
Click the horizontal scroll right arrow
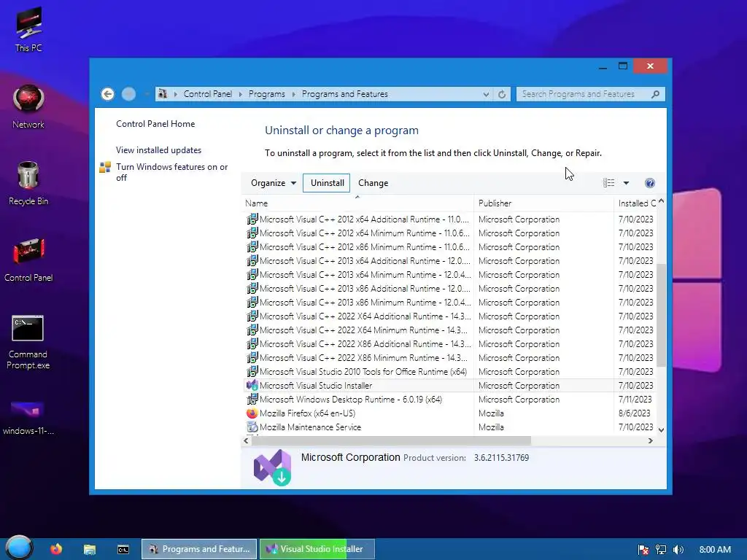[x=650, y=441]
